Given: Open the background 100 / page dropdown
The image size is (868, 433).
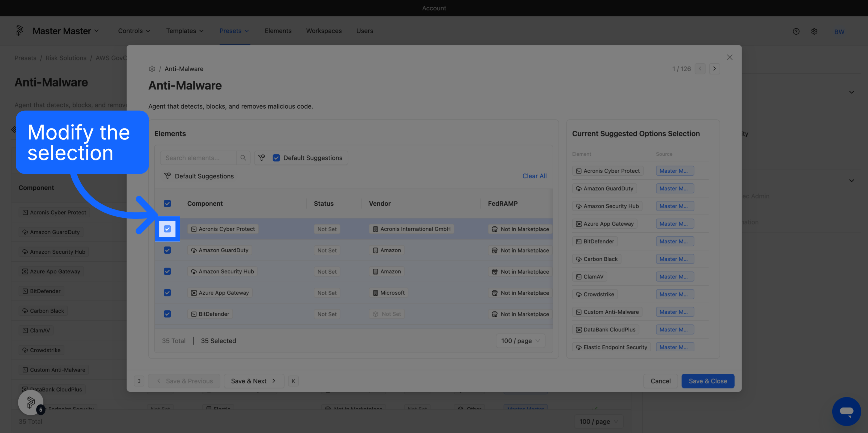Looking at the screenshot, I should pos(599,422).
